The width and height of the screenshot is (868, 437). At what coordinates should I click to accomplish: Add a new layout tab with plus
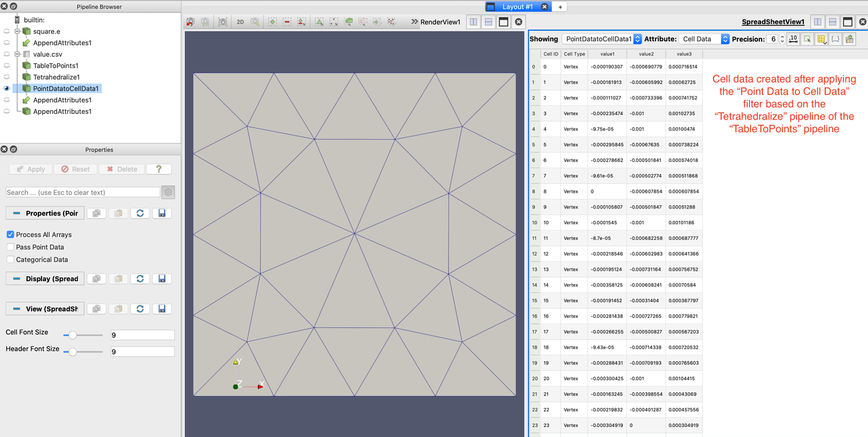[560, 7]
